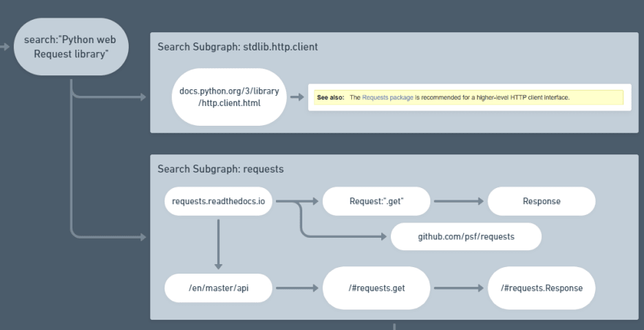Screen dimensions: 644x330
Task: Click "recommended for a higher-level HTTP client interface" text
Action: [x=495, y=98]
